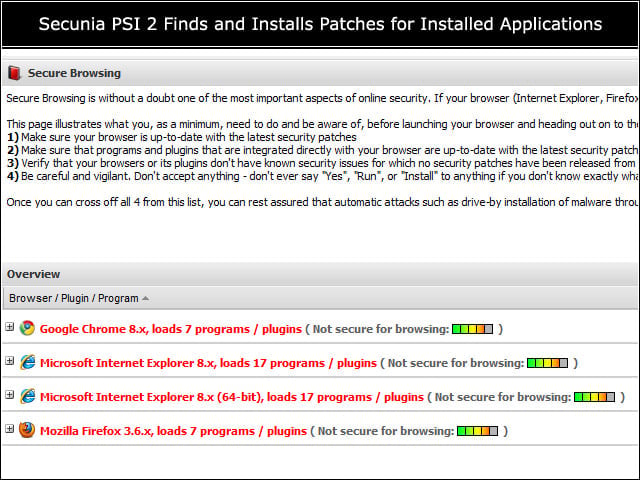Expand the Microsoft Internet Explorer 8.x row
The image size is (640, 480).
[x=9, y=361]
